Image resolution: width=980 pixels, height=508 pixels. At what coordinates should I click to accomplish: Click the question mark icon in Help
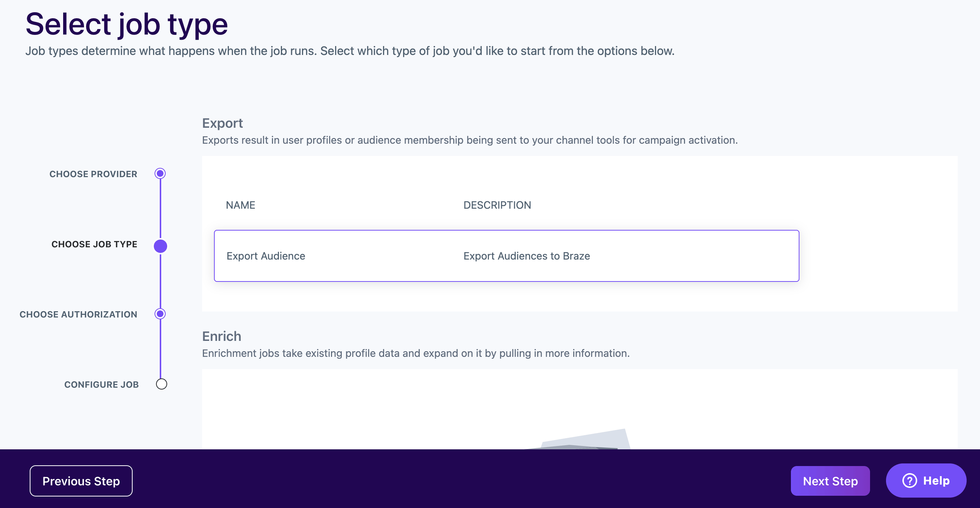[910, 481]
